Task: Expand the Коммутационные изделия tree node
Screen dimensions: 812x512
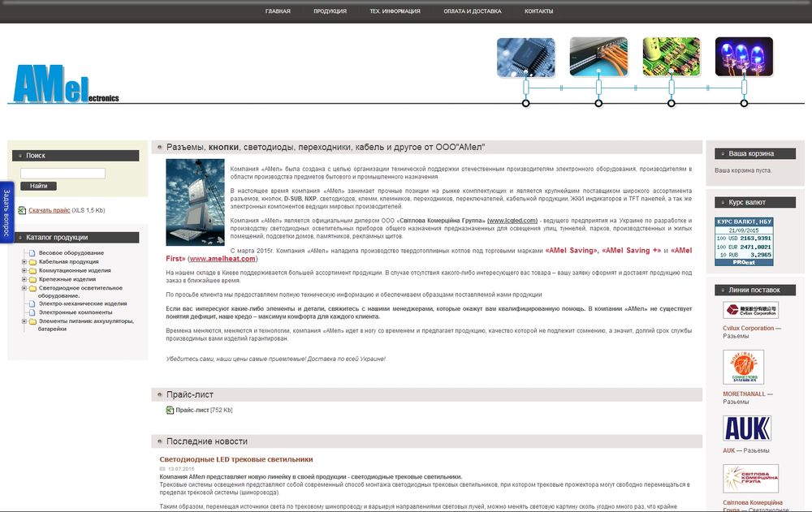Action: click(x=24, y=271)
